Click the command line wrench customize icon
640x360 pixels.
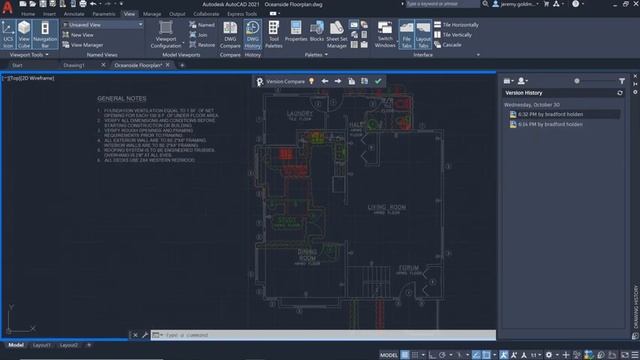(144, 335)
